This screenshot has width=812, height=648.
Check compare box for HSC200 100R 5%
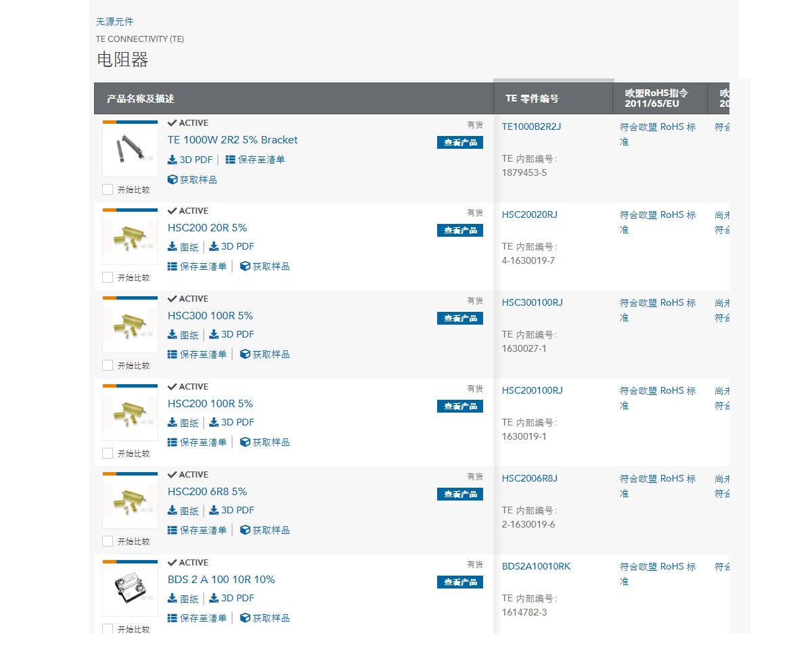tap(108, 453)
